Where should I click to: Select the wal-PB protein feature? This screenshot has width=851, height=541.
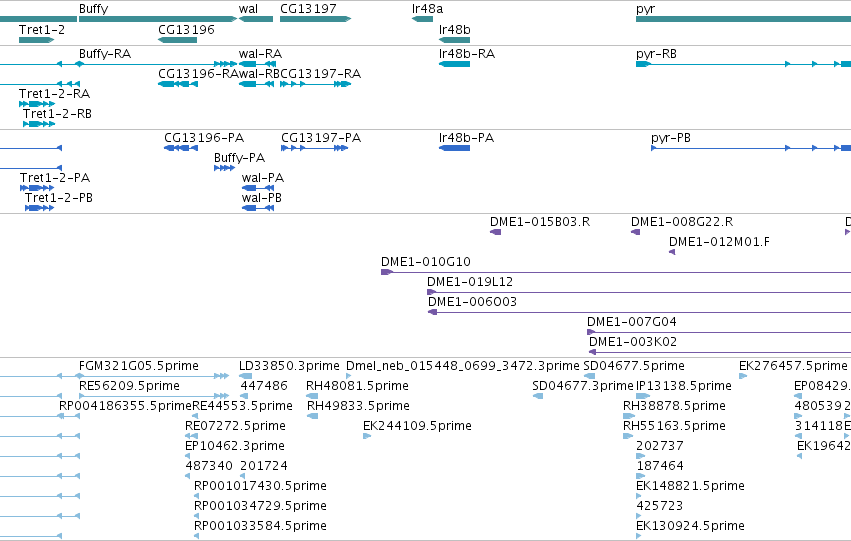click(x=258, y=208)
